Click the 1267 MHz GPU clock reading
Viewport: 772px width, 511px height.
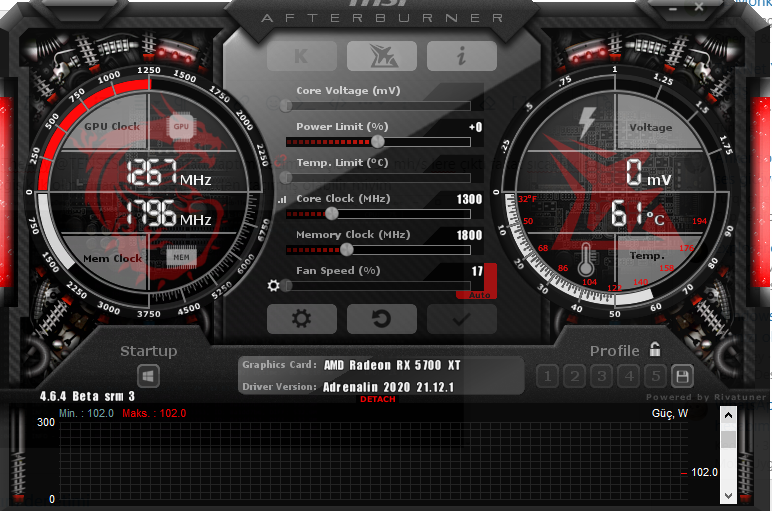tap(169, 172)
